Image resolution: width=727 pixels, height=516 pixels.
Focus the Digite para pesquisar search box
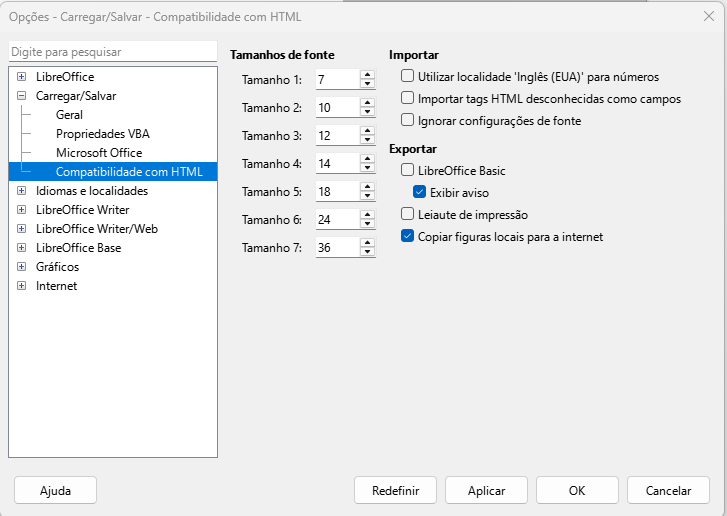(x=113, y=51)
